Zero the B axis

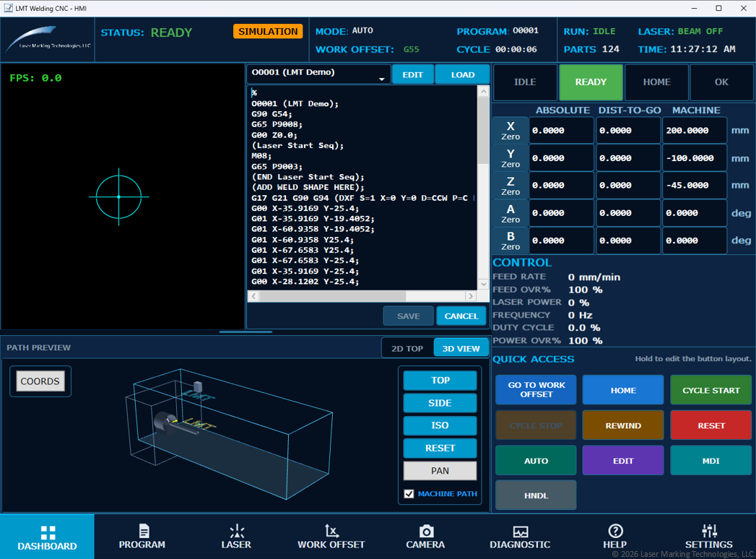[510, 240]
